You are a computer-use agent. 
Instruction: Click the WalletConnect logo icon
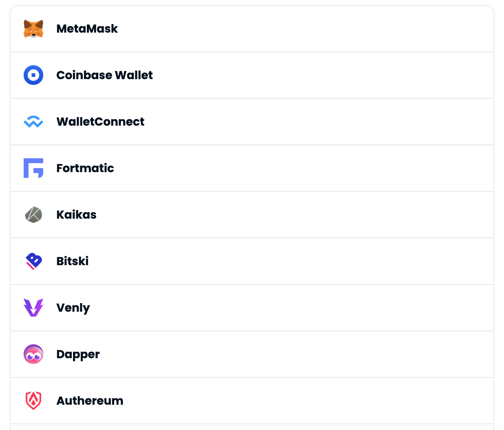(33, 122)
